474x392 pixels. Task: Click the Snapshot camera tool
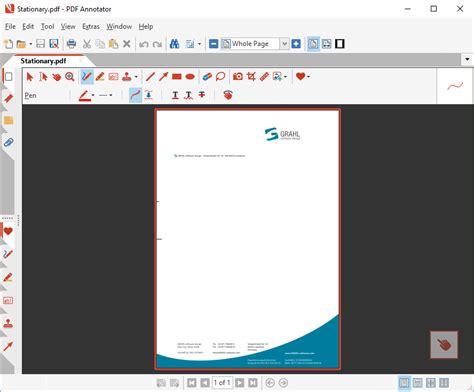pyautogui.click(x=238, y=77)
